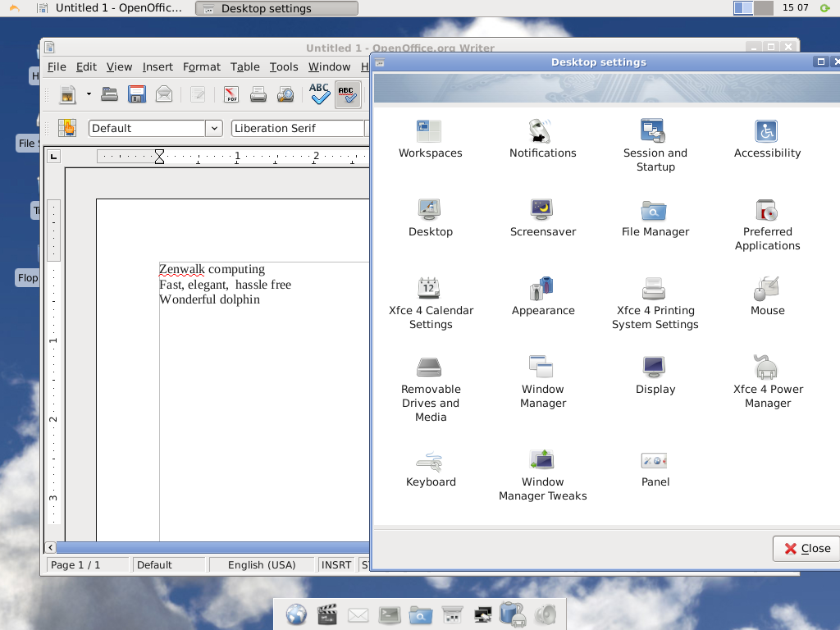The image size is (840, 630).
Task: Open the File menu in Writer
Action: 57,67
